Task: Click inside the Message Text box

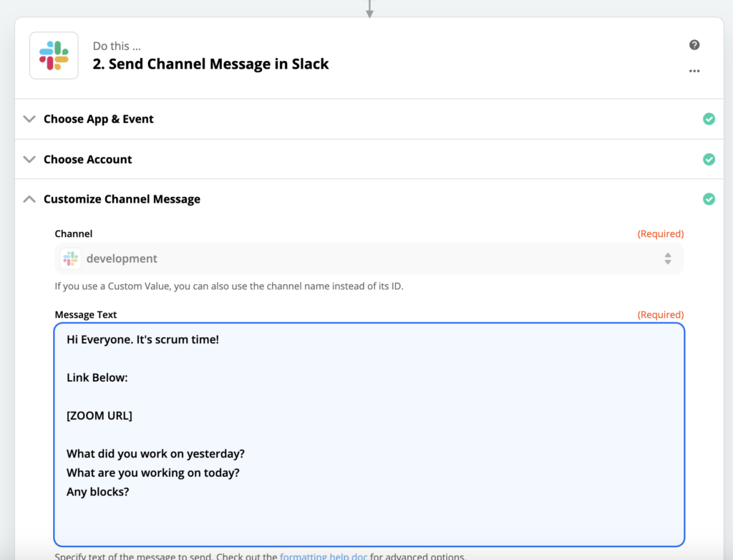Action: tap(369, 435)
